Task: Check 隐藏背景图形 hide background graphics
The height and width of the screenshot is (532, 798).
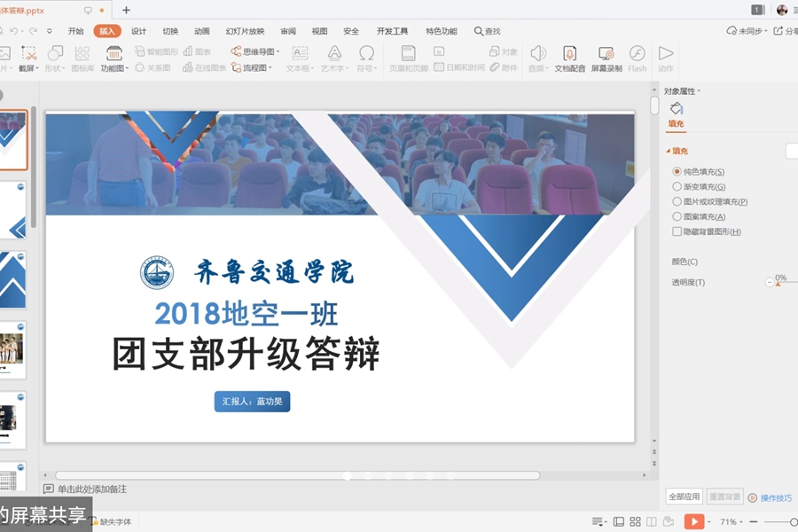Action: coord(677,231)
